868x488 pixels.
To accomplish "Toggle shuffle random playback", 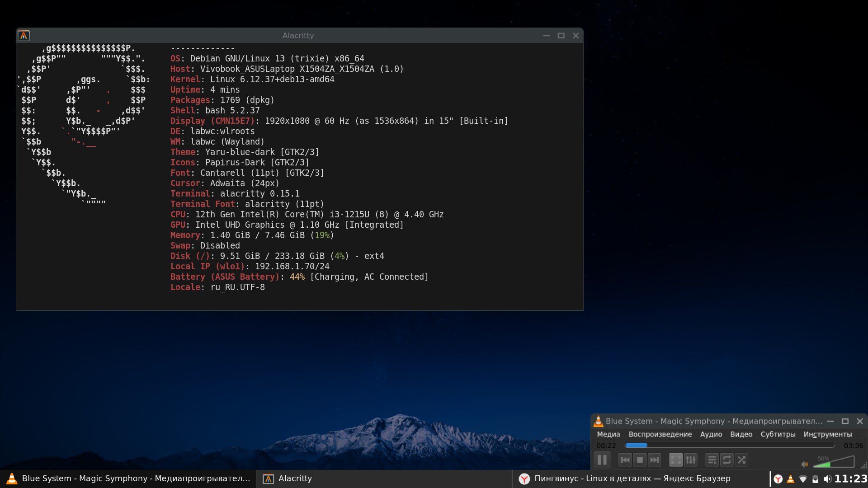I will click(741, 460).
